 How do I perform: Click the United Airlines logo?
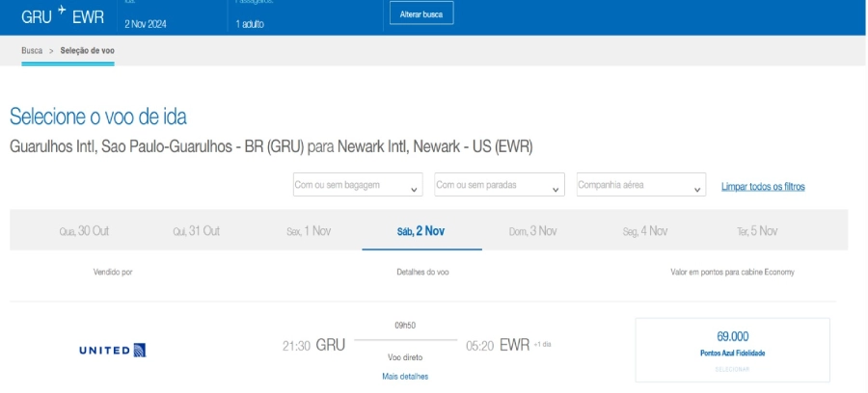point(112,349)
